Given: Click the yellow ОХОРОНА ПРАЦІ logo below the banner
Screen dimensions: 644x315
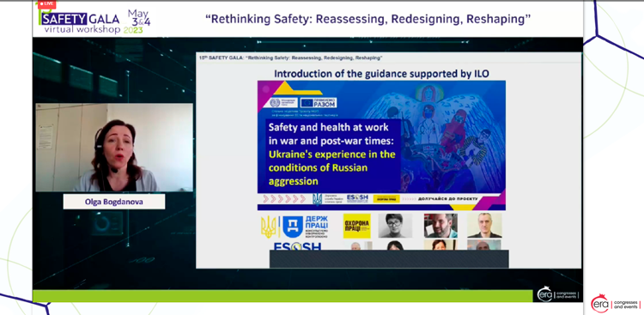Looking at the screenshot, I should tap(356, 226).
